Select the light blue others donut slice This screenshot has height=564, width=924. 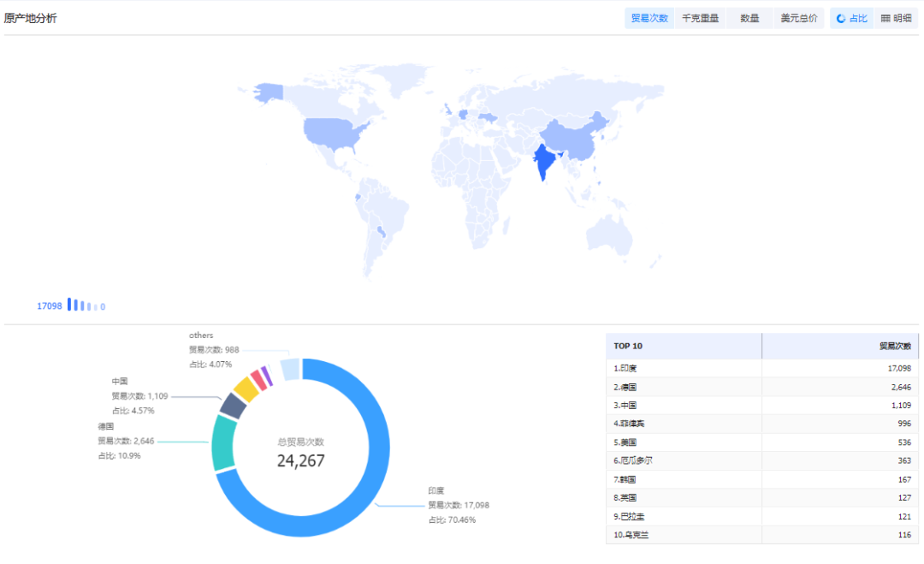point(290,369)
